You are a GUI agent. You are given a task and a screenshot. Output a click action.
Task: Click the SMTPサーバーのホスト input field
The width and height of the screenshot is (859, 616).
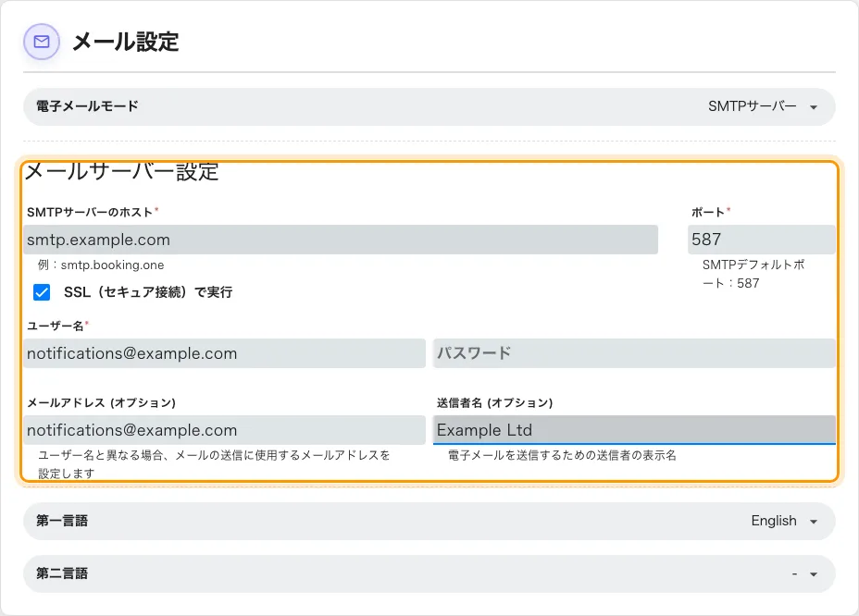341,240
